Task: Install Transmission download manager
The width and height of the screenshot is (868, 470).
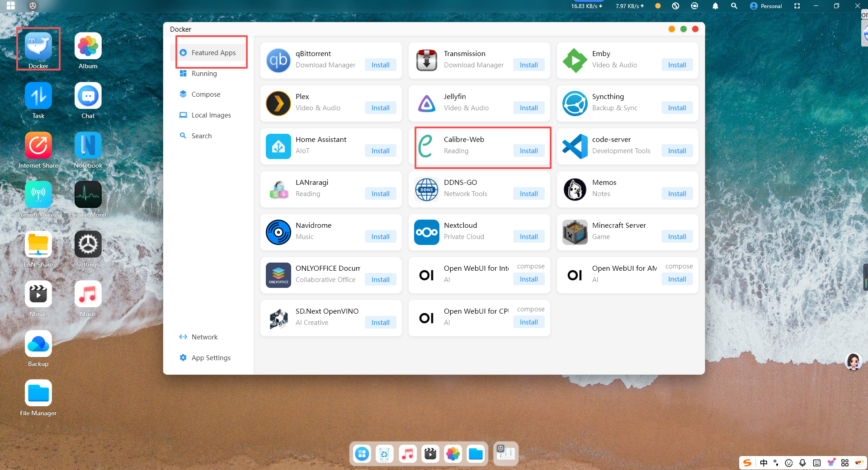Action: (529, 65)
